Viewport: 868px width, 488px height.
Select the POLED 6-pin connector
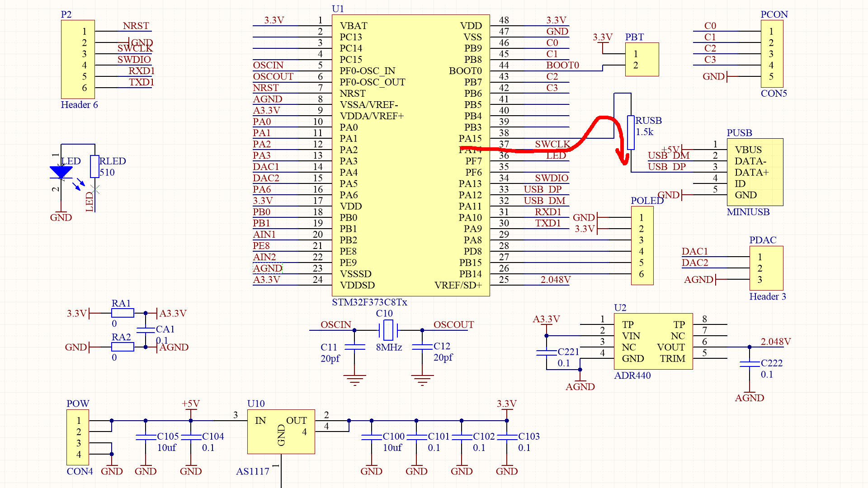[x=642, y=245]
